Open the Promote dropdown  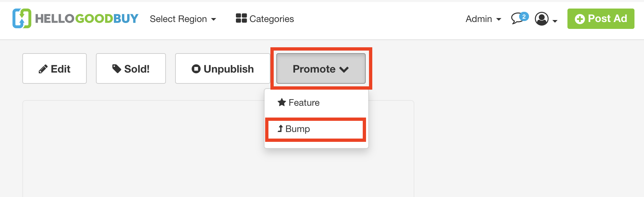[320, 69]
